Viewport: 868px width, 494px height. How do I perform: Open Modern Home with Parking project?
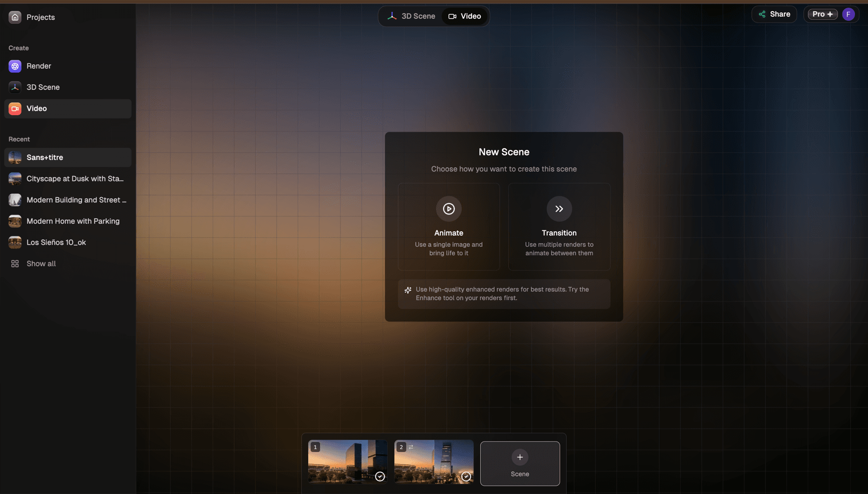[x=68, y=221]
